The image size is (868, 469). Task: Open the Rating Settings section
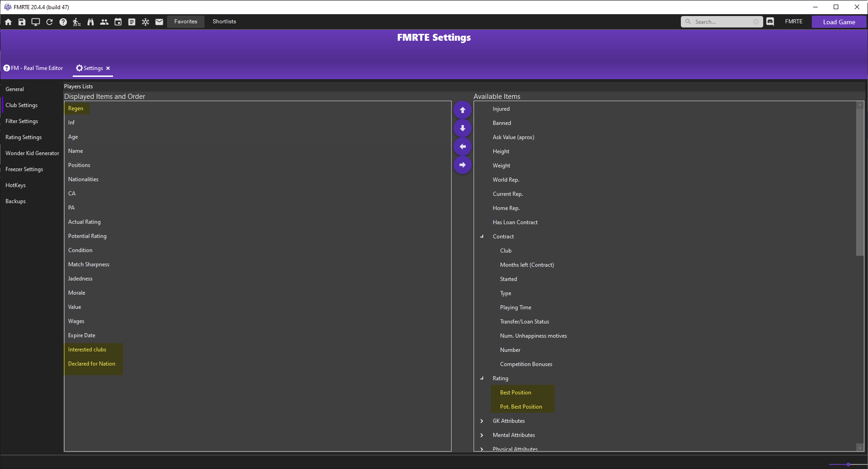pos(23,137)
